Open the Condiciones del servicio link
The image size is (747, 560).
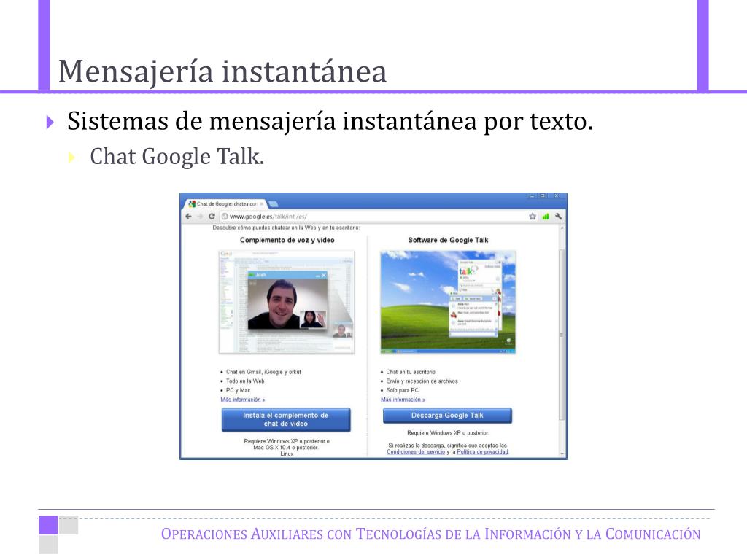416,451
